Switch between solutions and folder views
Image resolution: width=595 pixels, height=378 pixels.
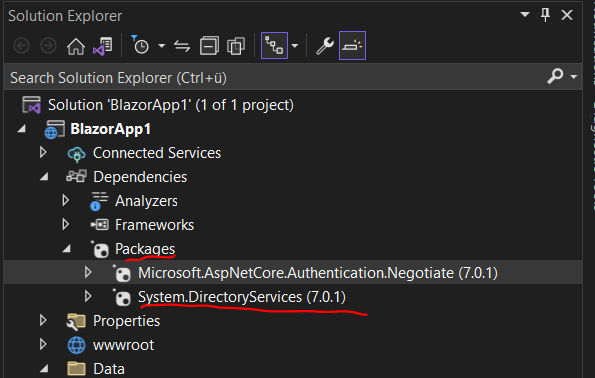[x=102, y=46]
